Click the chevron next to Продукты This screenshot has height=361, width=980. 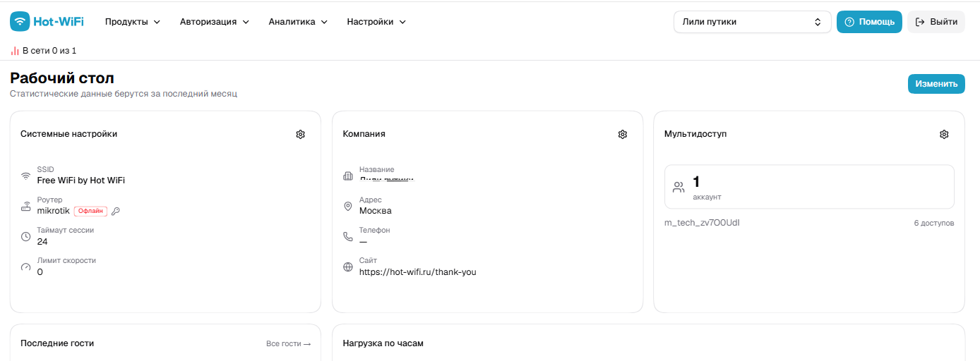click(157, 22)
